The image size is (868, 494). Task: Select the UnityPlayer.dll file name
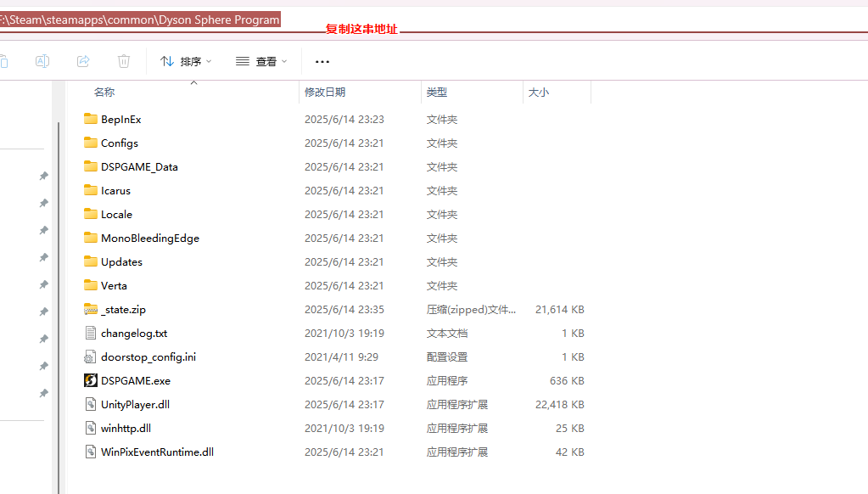point(135,405)
